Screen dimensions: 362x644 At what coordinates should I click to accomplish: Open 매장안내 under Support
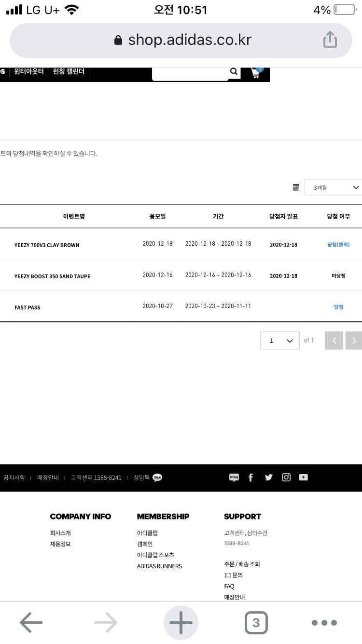(234, 597)
